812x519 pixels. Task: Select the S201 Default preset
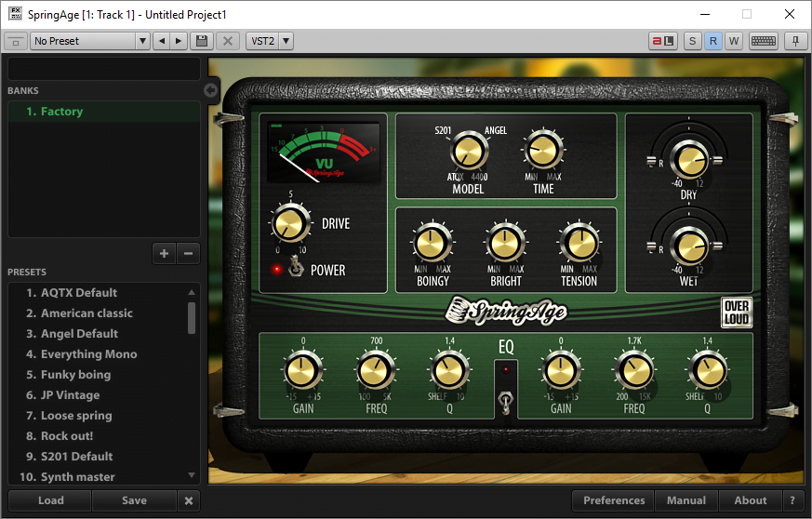point(98,457)
